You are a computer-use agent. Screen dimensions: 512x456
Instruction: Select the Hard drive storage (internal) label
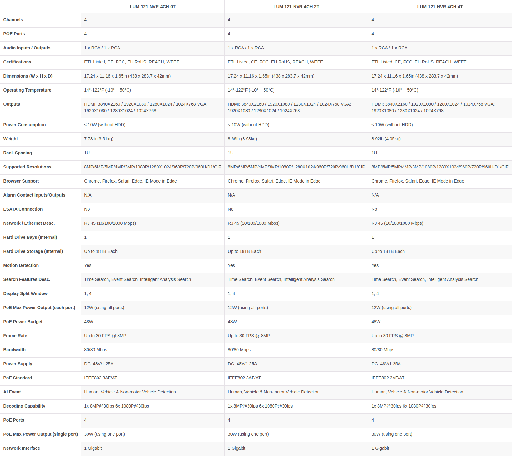tap(33, 251)
